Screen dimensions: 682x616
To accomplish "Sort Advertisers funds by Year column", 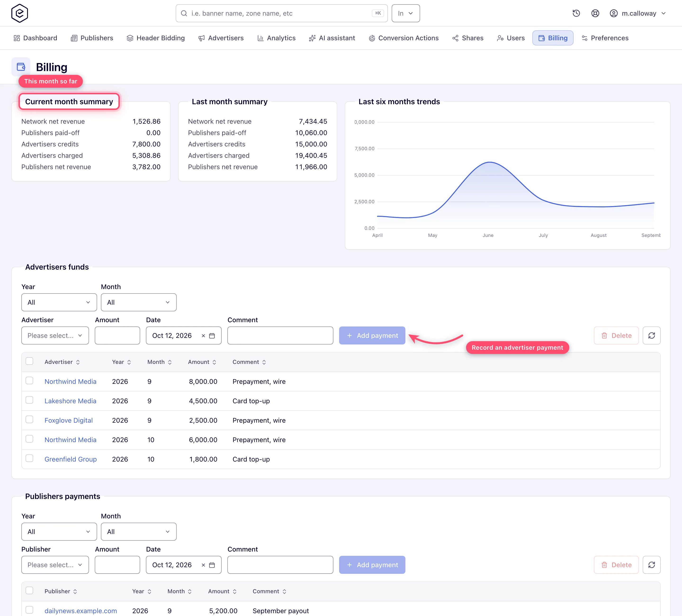I will pos(121,362).
